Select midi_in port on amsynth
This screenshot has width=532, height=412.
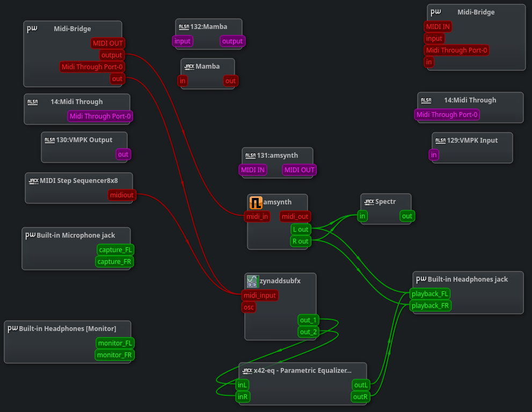tap(257, 216)
